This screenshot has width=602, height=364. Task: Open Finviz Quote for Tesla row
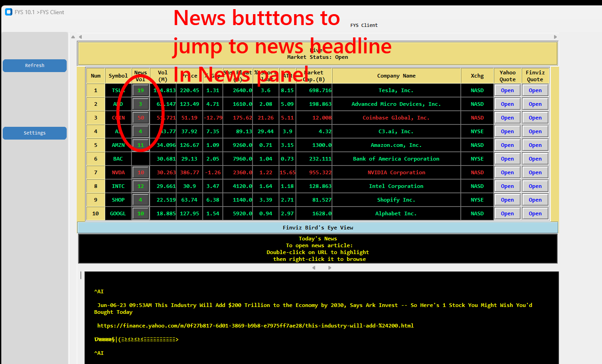[x=535, y=90]
